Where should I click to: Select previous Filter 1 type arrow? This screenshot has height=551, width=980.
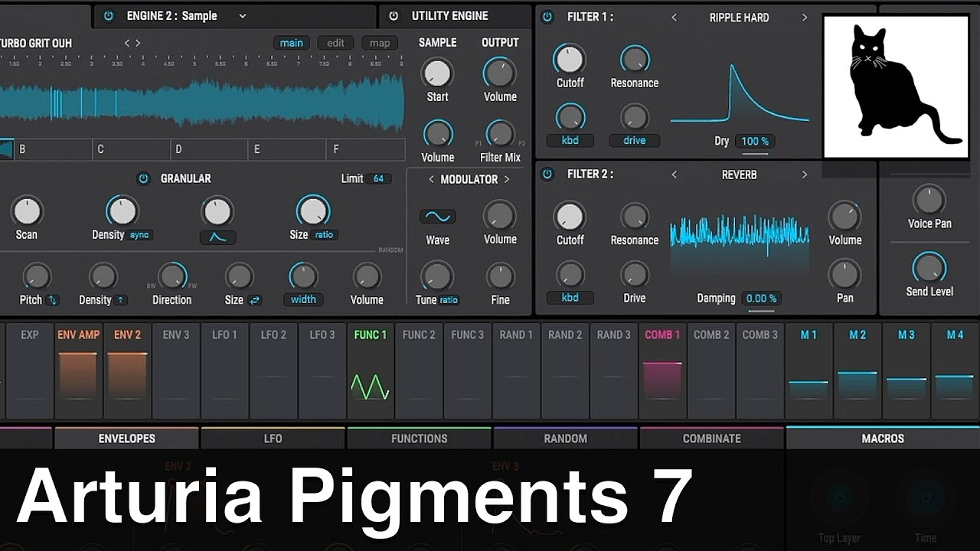[674, 18]
